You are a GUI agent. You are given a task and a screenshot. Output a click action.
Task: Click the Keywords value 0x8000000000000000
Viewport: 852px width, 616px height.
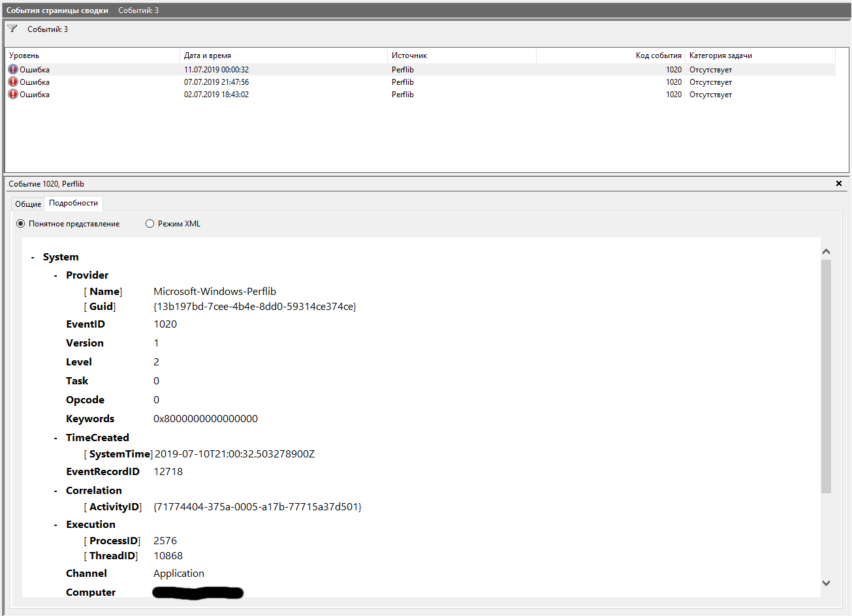coord(206,419)
